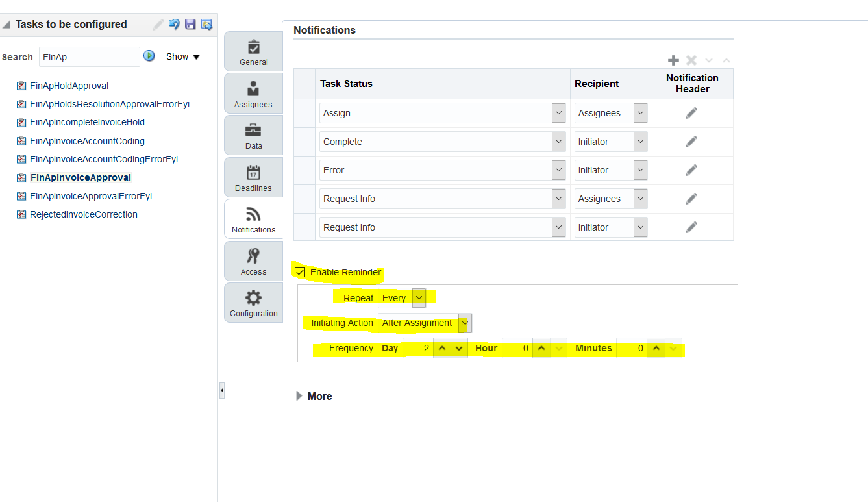The height and width of the screenshot is (502, 868).
Task: Edit header pencil for Request Info Initiator row
Action: click(691, 227)
